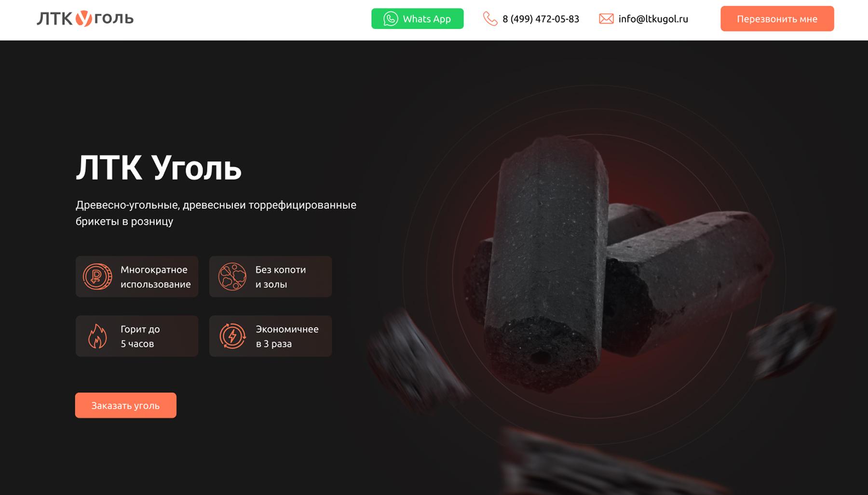Click the ЛТК Уголь logo in header
868x495 pixels.
click(85, 18)
